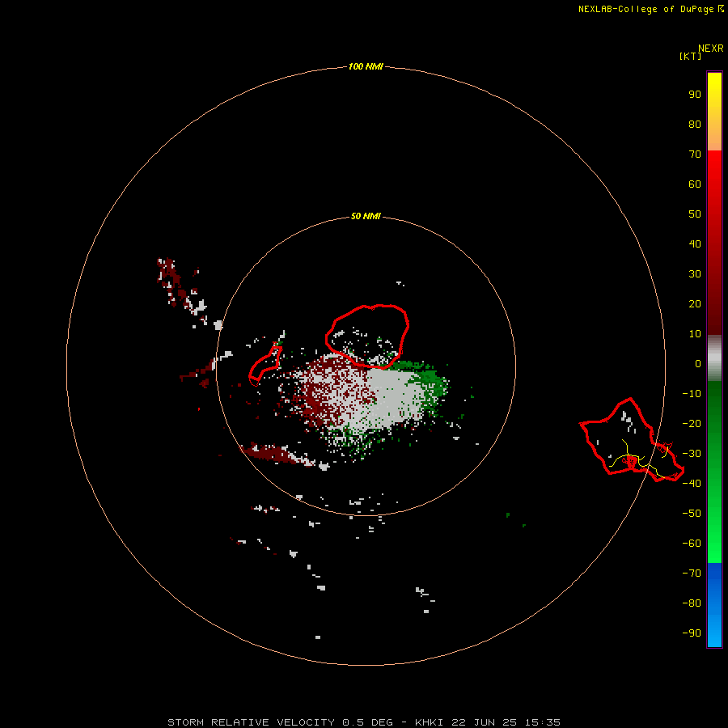728x728 pixels.
Task: Click the 22 JUN 25 date in footer
Action: click(x=485, y=722)
